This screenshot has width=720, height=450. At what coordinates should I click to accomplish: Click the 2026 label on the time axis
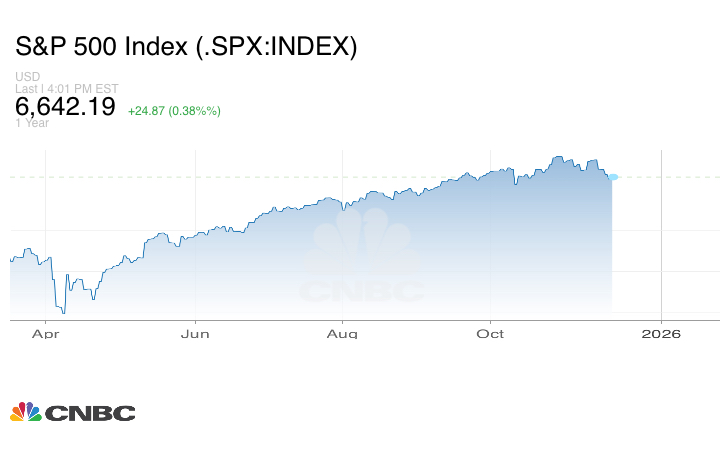tap(662, 333)
